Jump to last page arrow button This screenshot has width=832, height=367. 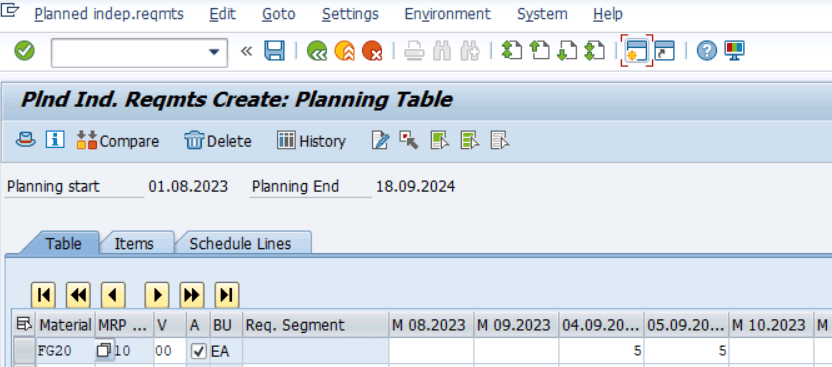[227, 295]
